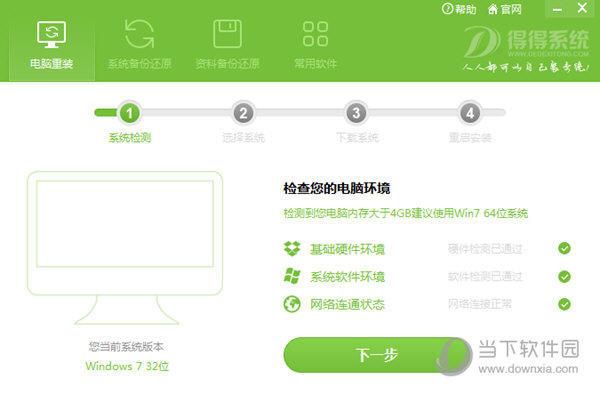Screen dimensions: 600x395
Task: Click the 得得系统 logo
Action: click(526, 50)
